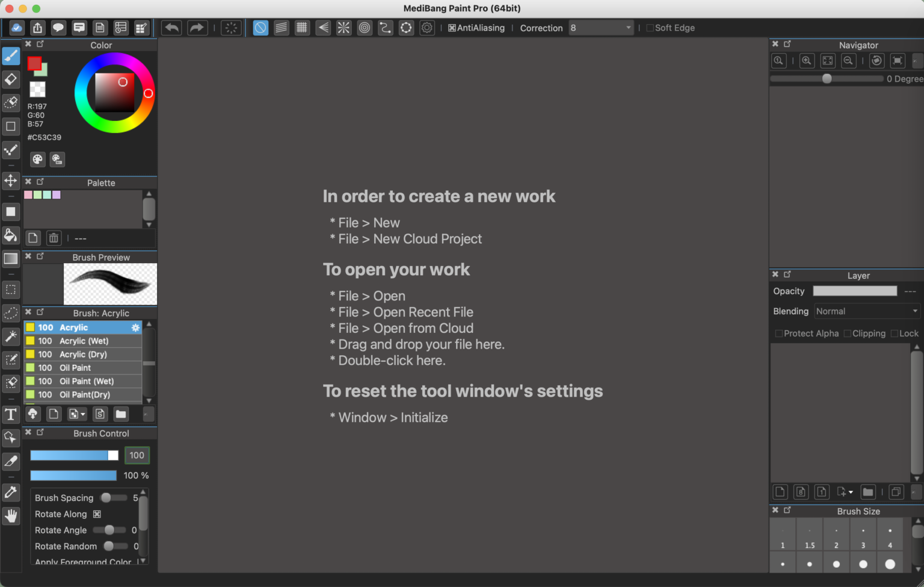The image size is (924, 587).
Task: Click the Undo arrow in top toolbar
Action: (172, 28)
